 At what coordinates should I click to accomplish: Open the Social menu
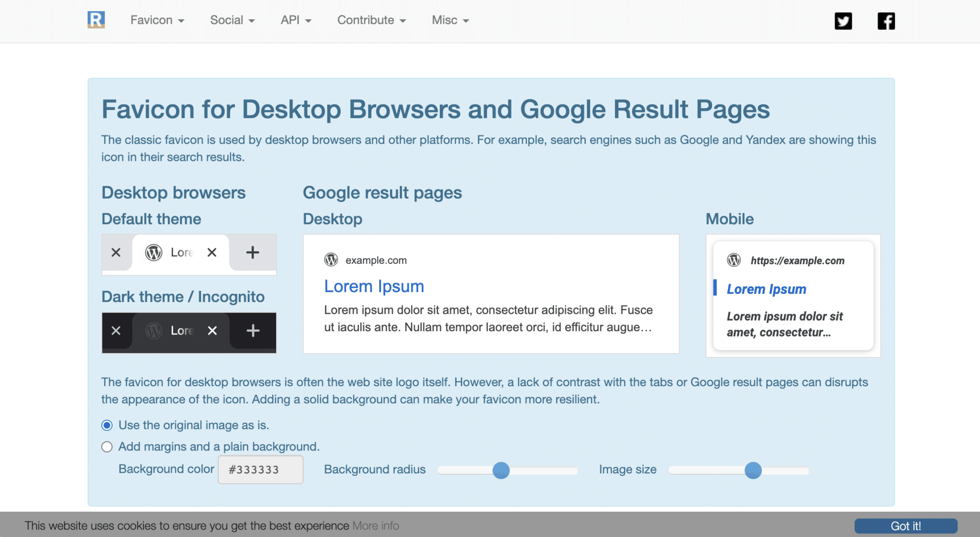tap(232, 20)
